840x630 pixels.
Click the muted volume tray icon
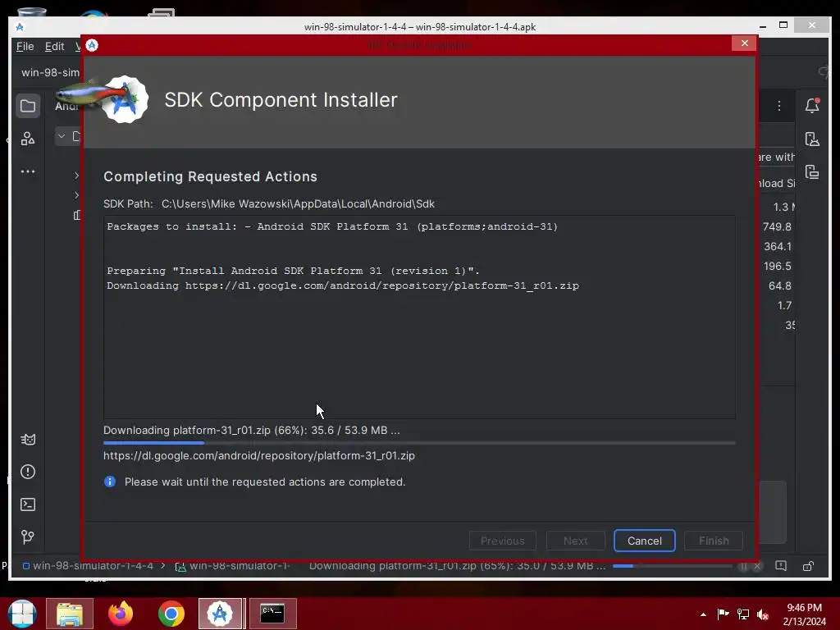tap(763, 614)
